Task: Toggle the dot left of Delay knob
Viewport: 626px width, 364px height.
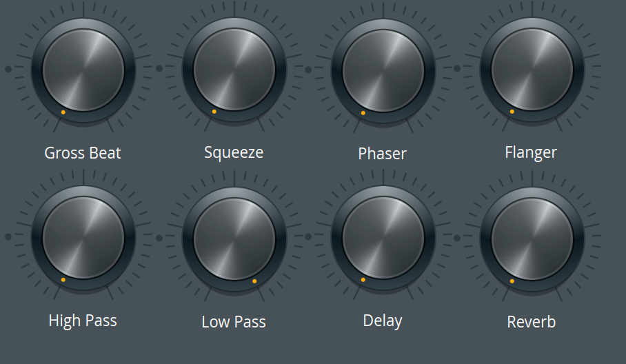Action: coord(307,236)
